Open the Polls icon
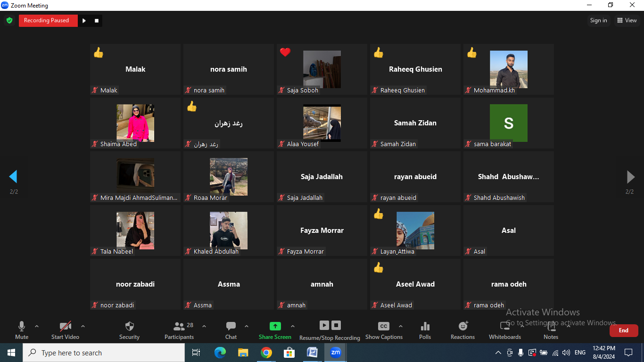644x362 pixels. 425,326
